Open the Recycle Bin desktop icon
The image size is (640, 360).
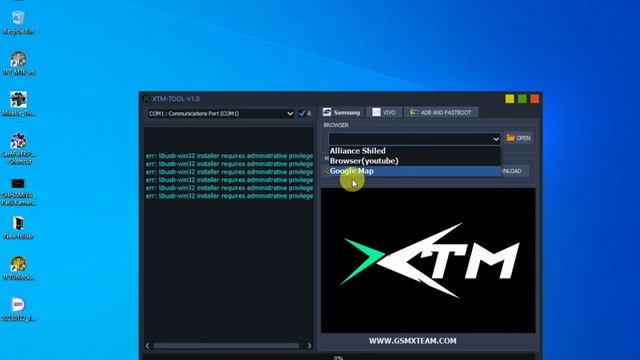pyautogui.click(x=18, y=22)
